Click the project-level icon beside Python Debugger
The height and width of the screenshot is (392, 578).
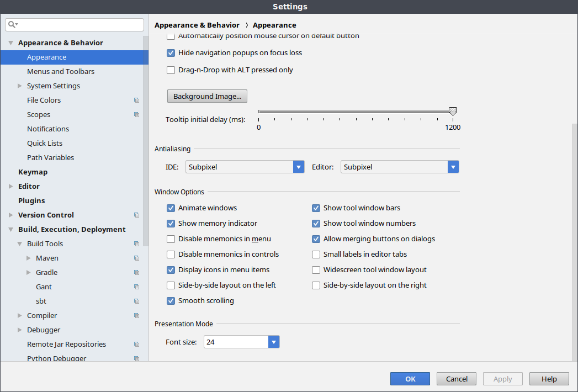coord(136,358)
